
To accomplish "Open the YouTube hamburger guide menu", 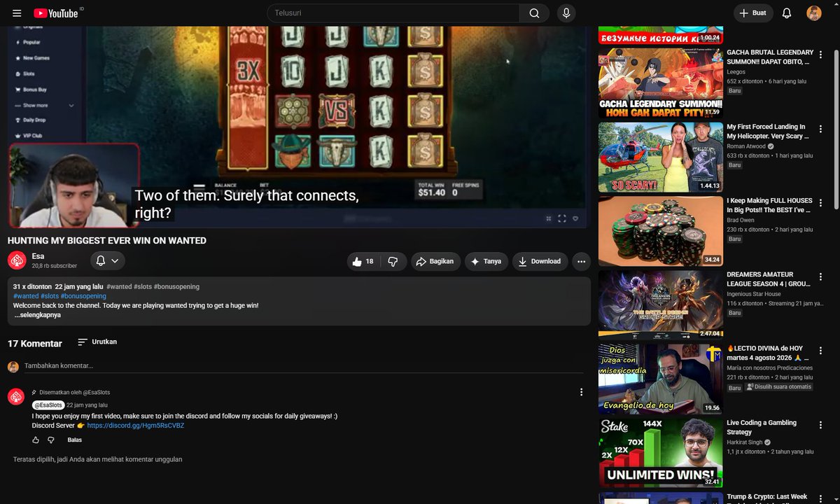I will tap(17, 13).
